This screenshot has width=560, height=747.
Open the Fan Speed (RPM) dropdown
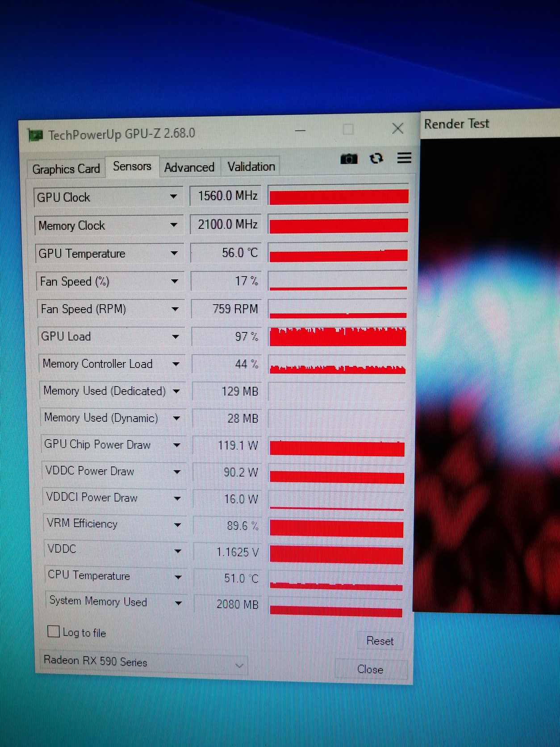click(x=175, y=309)
